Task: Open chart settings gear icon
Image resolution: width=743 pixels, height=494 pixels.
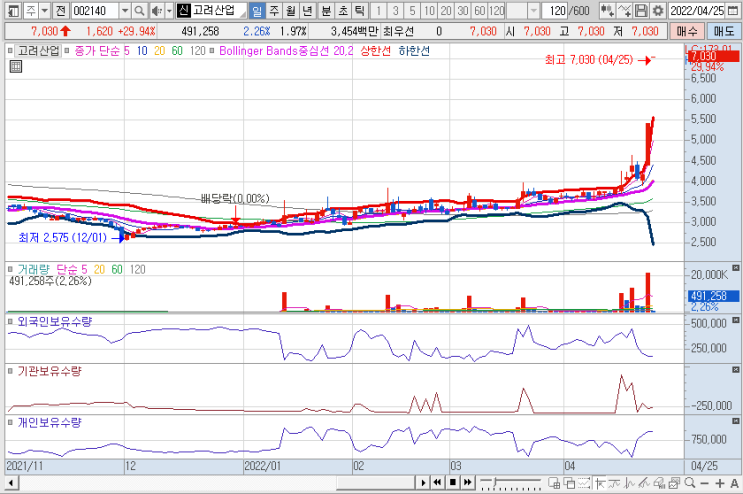Action: [657, 10]
